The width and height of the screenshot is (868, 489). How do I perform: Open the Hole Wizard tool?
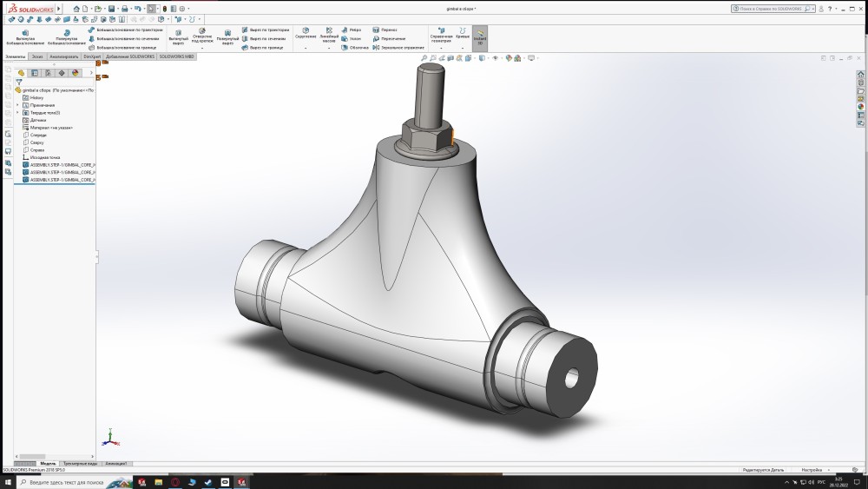[202, 31]
